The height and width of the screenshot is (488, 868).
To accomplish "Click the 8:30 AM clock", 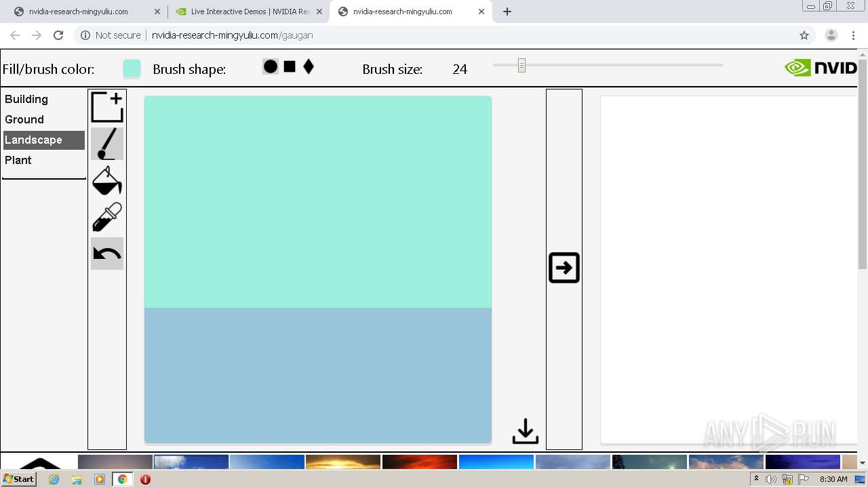I will tap(833, 479).
